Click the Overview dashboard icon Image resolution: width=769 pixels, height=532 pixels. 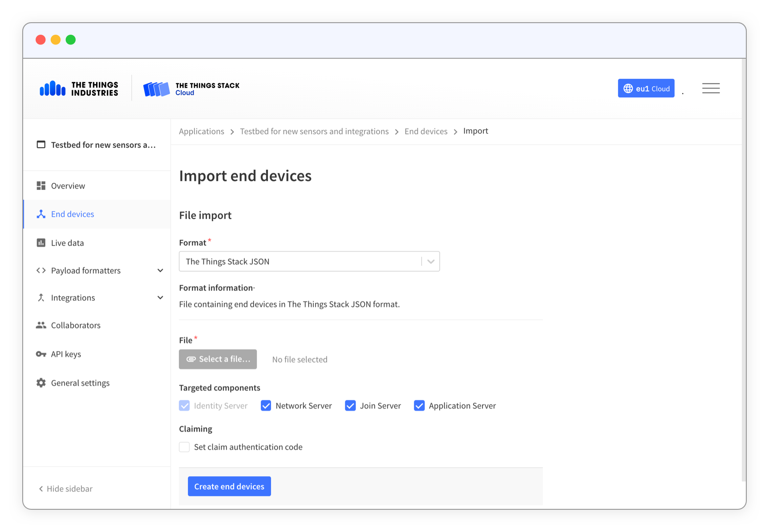pos(41,185)
